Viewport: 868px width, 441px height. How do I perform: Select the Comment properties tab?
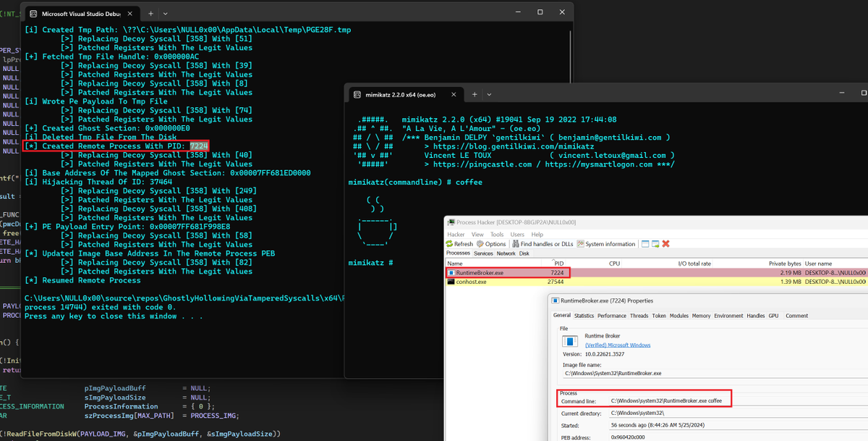[x=796, y=316]
